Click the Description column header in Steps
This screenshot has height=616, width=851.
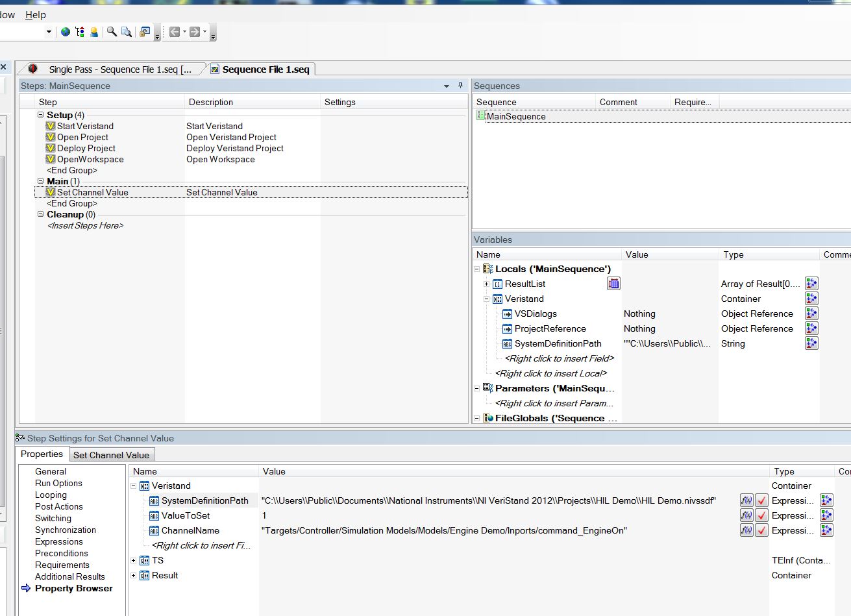252,102
